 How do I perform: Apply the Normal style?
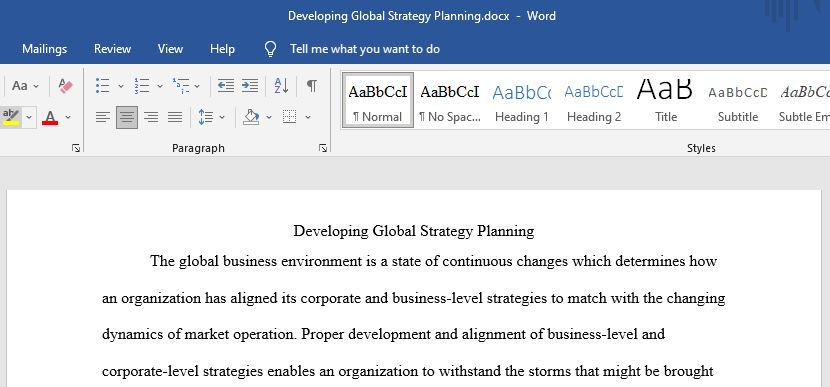tap(378, 101)
